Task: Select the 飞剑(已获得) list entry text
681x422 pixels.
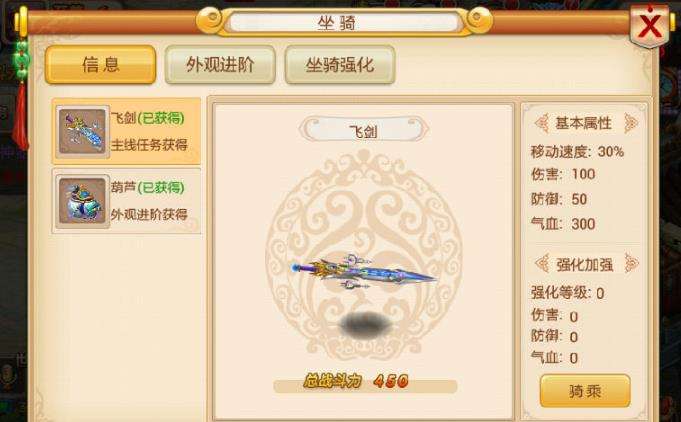Action: pyautogui.click(x=147, y=118)
